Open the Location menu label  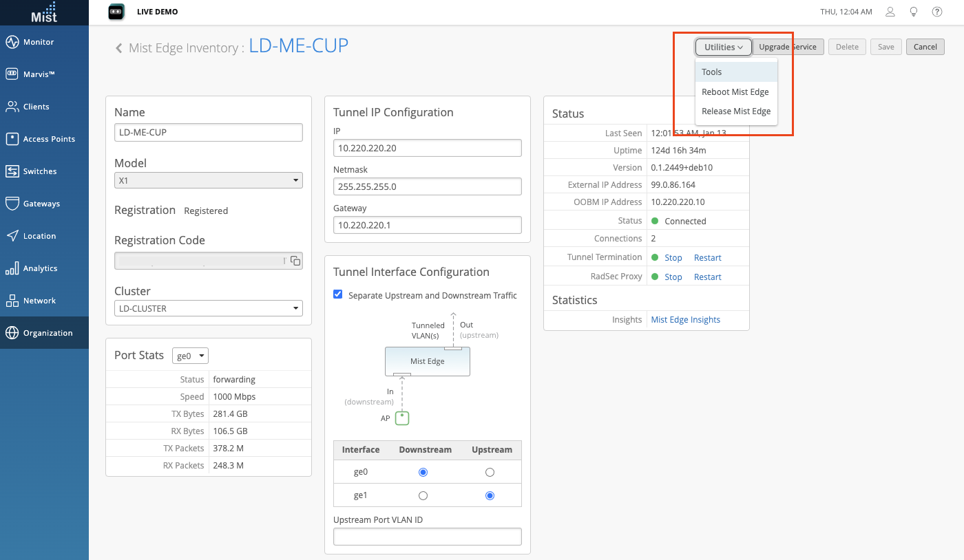point(40,236)
